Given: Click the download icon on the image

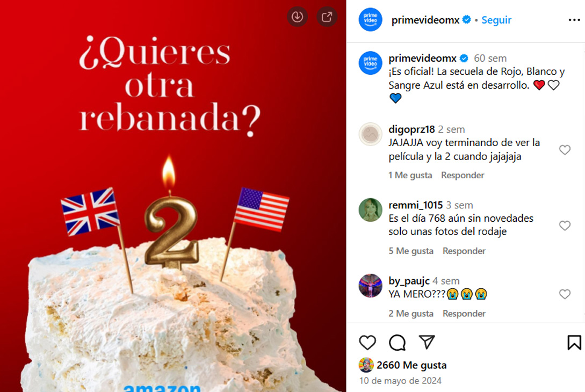Looking at the screenshot, I should coord(298,17).
